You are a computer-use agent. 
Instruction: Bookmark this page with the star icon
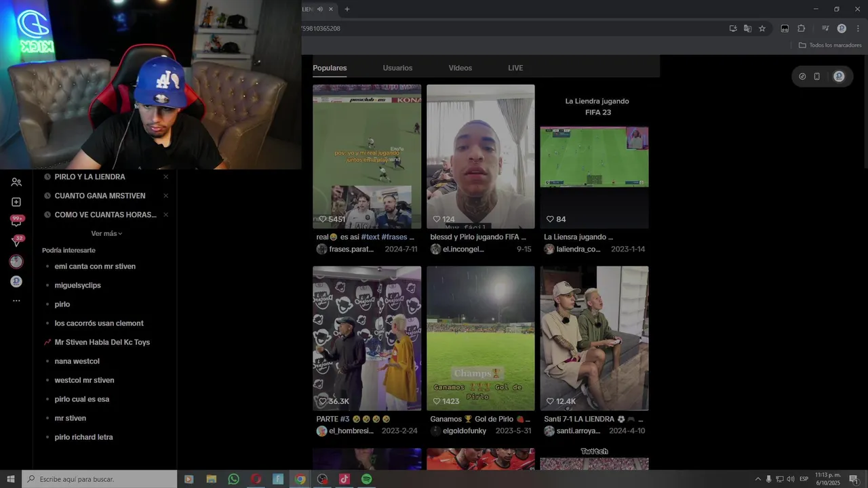pyautogui.click(x=762, y=28)
